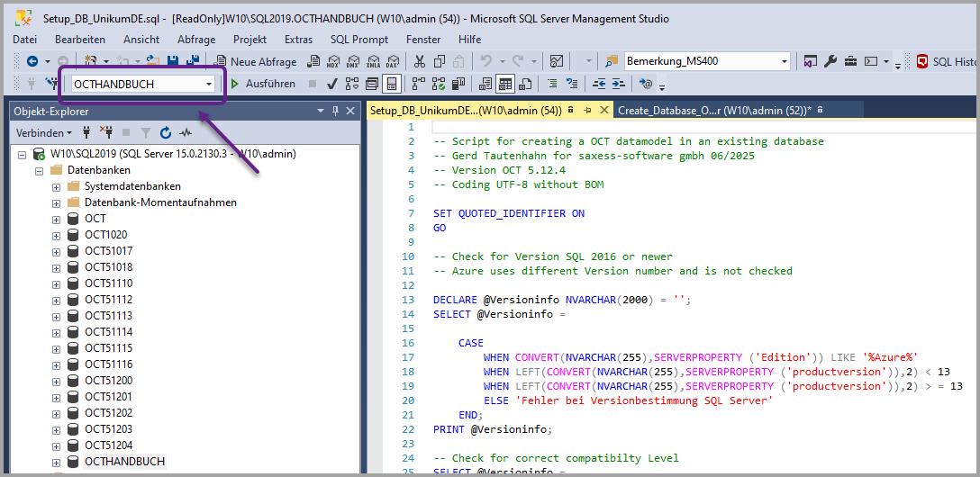Screen dimensions: 980x477
Task: Open properties with the wrench icon
Action: click(830, 61)
